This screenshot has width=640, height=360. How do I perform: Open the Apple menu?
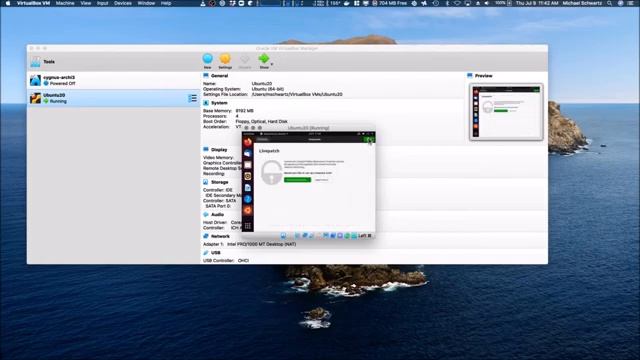click(x=8, y=3)
